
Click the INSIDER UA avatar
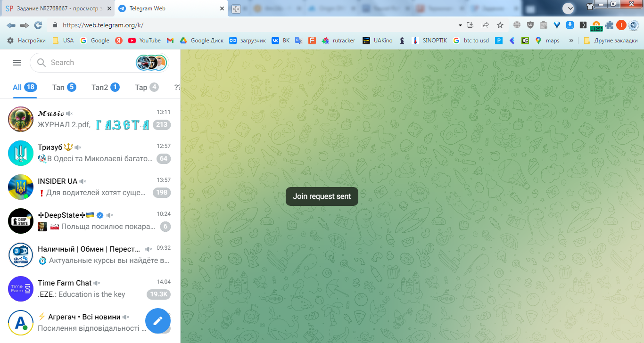click(21, 187)
